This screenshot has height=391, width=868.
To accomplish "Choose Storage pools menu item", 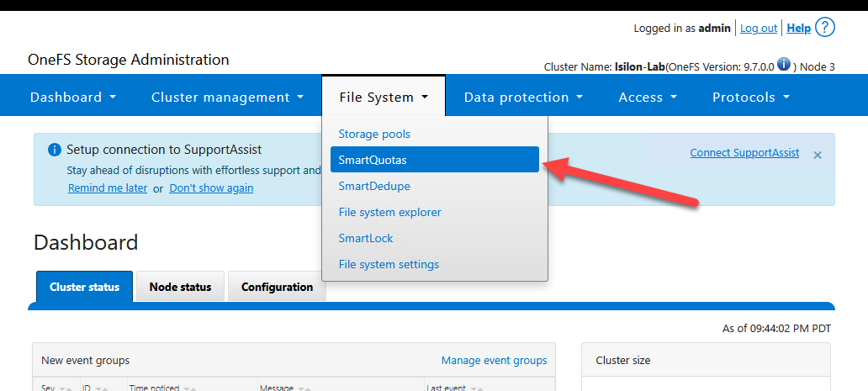I will click(x=374, y=134).
